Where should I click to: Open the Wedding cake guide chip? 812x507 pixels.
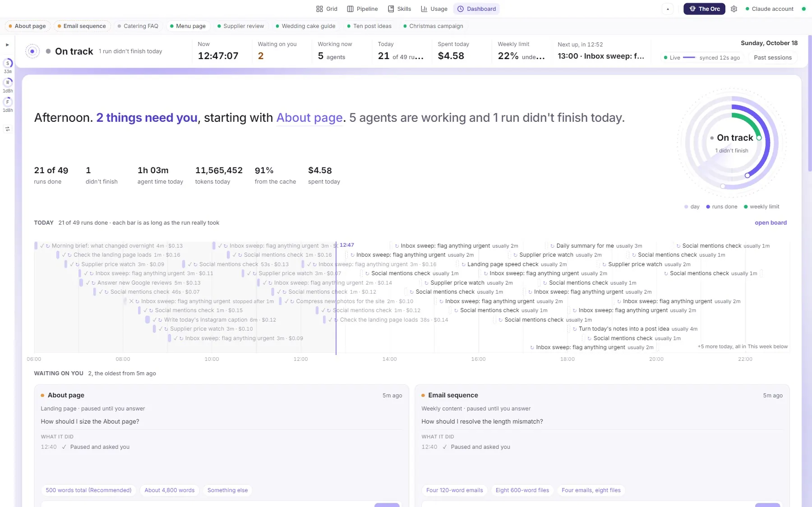pos(305,26)
